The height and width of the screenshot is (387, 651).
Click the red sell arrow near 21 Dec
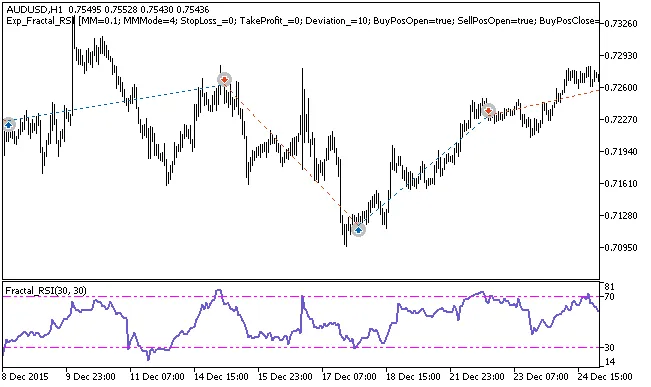coord(489,110)
